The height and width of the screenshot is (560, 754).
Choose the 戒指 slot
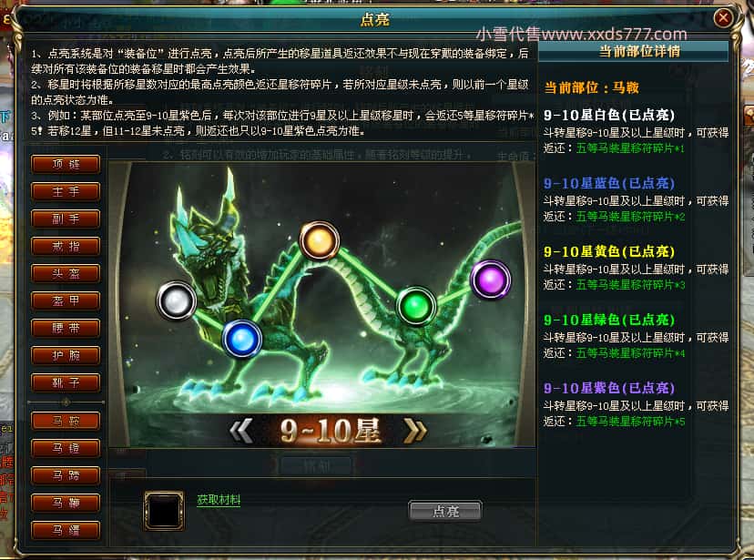click(66, 247)
